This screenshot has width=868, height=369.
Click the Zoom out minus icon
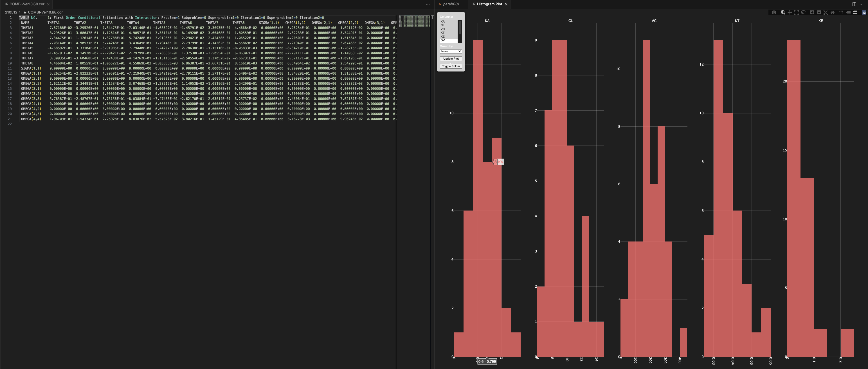[819, 12]
